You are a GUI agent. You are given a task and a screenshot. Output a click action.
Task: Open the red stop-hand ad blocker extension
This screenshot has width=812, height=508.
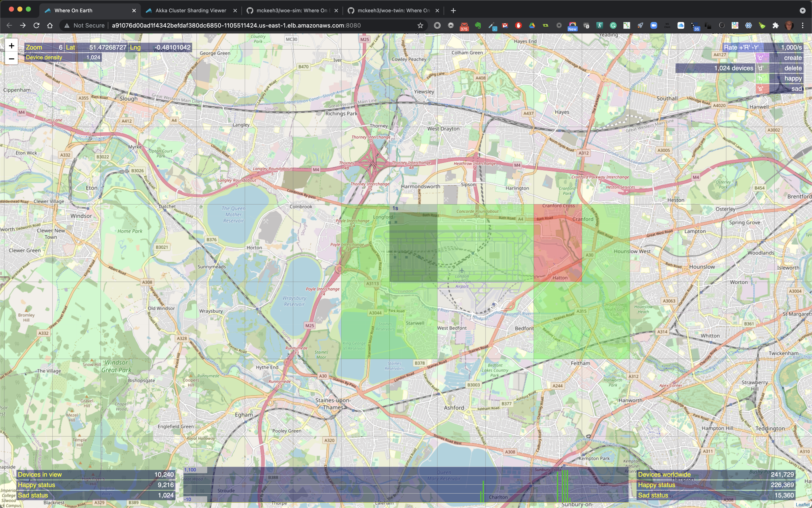coord(518,26)
